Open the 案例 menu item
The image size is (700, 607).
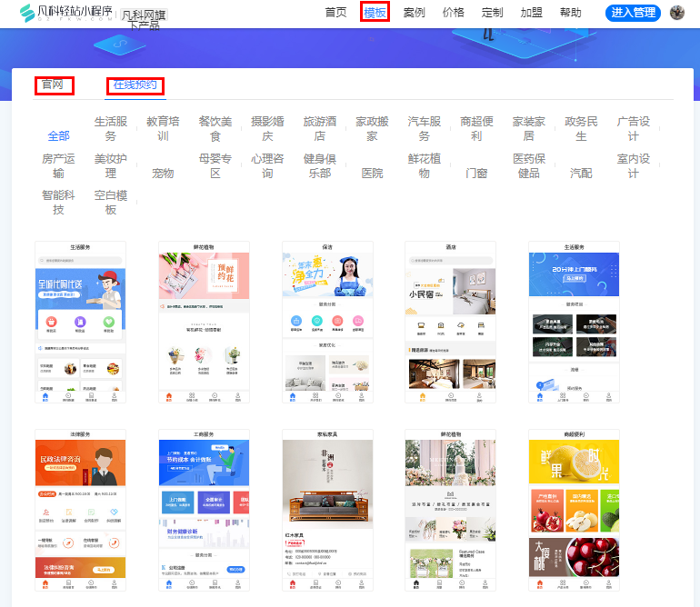point(414,13)
